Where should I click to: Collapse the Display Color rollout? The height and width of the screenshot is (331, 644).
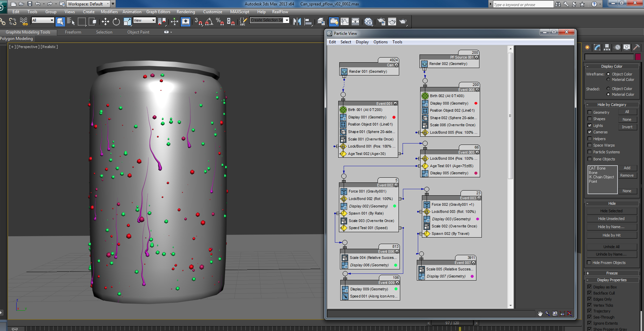tap(612, 66)
